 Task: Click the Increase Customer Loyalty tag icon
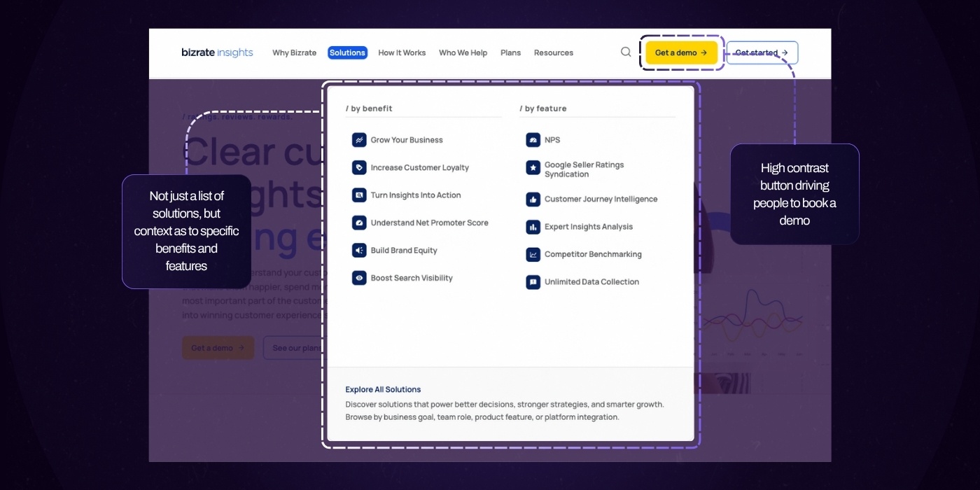[x=359, y=168]
